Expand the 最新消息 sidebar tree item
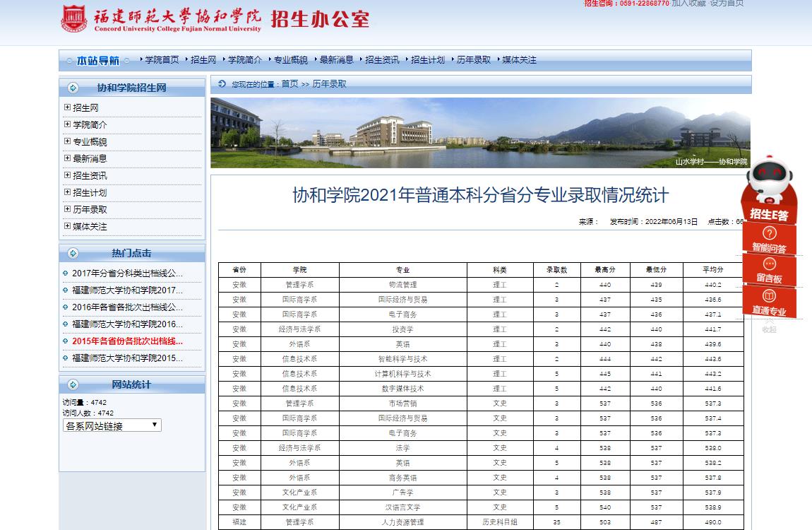The width and height of the screenshot is (812, 530). coord(67,158)
